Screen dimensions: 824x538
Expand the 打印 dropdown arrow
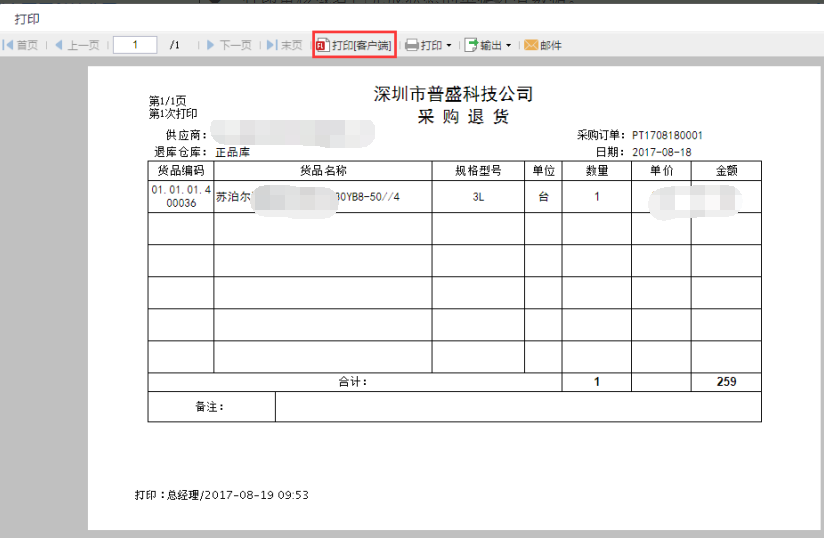click(x=449, y=46)
